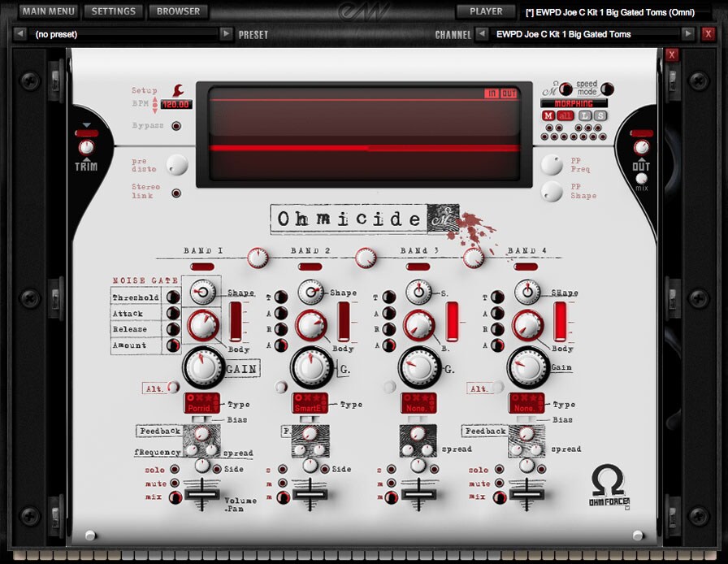
Task: Go to previous preset arrow
Action: point(20,33)
